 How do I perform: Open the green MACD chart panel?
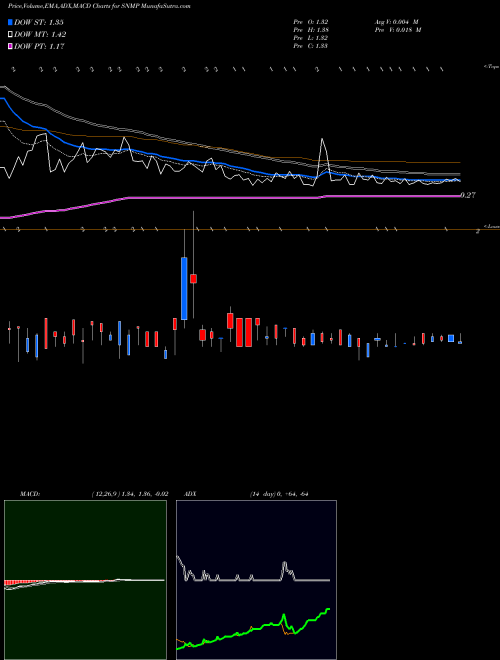click(85, 580)
